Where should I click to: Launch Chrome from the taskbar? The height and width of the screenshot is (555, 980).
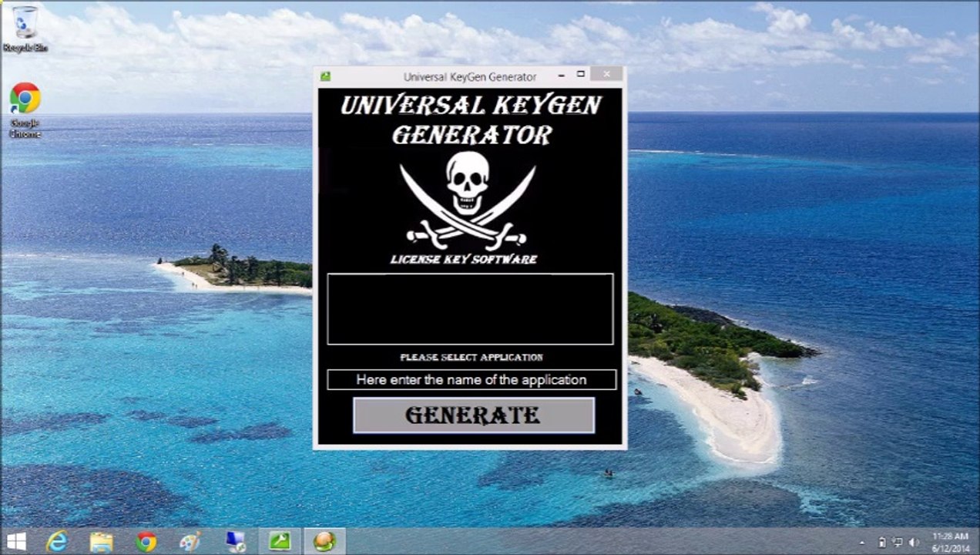tap(146, 542)
